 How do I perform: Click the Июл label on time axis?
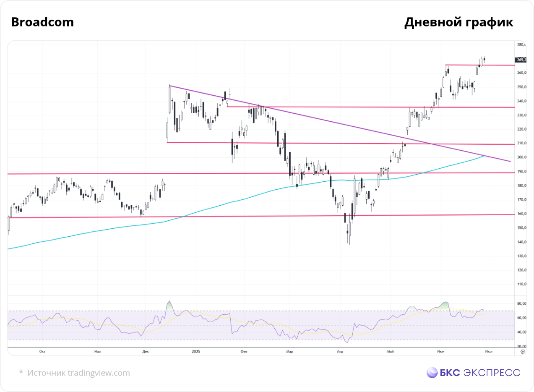pos(489,351)
